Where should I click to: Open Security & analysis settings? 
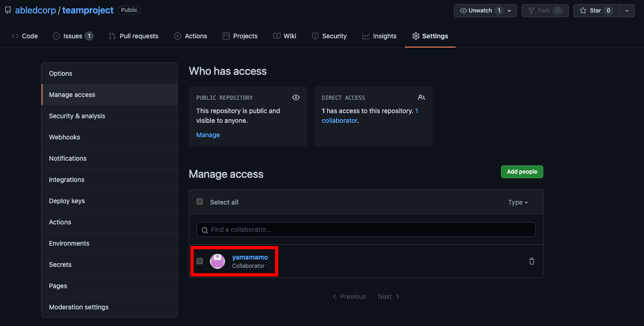(x=109, y=116)
